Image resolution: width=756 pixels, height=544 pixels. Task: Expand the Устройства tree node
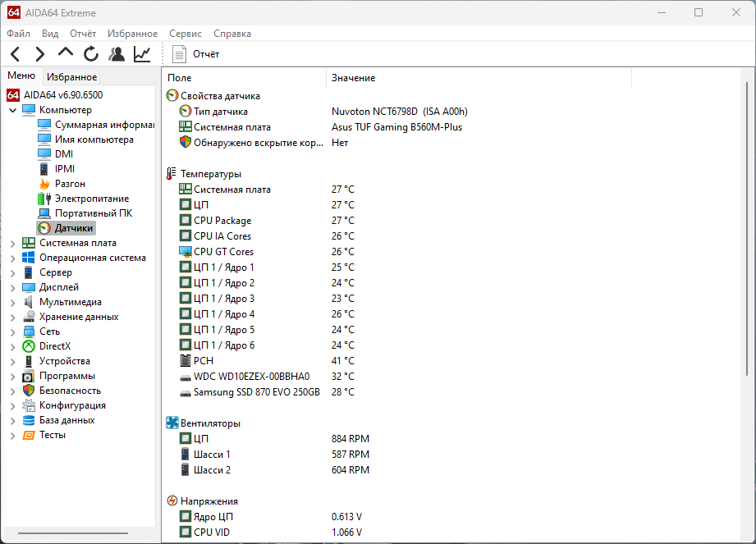(x=13, y=361)
